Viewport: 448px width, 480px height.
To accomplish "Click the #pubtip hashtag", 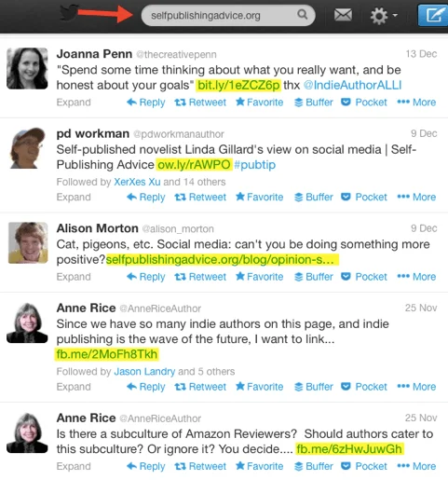I will point(254,165).
